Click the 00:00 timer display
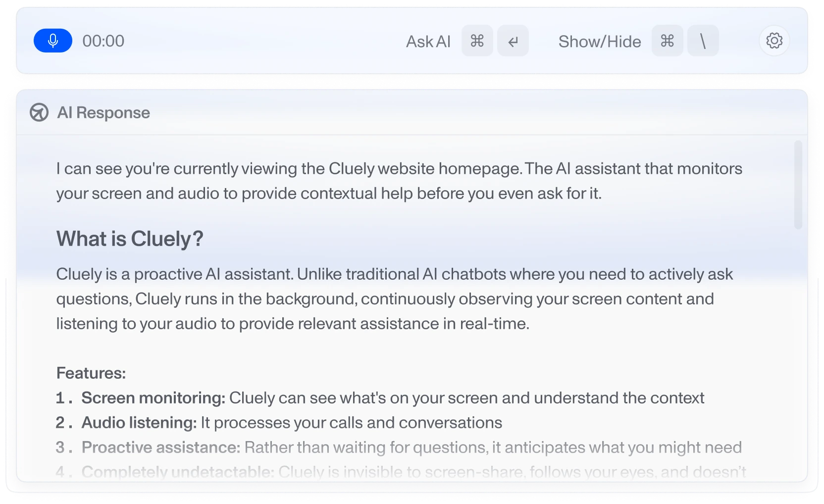Screen dimensions: 824x504 click(103, 41)
